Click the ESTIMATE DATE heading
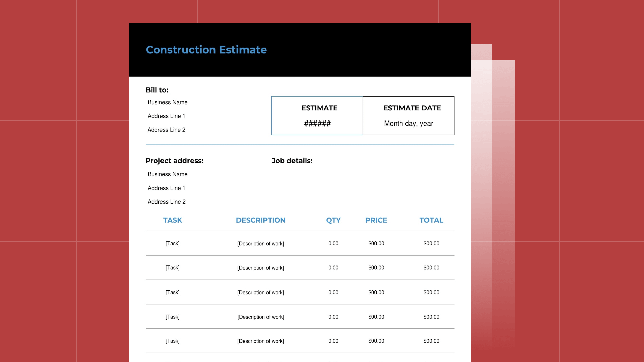This screenshot has width=644, height=362. [x=412, y=108]
